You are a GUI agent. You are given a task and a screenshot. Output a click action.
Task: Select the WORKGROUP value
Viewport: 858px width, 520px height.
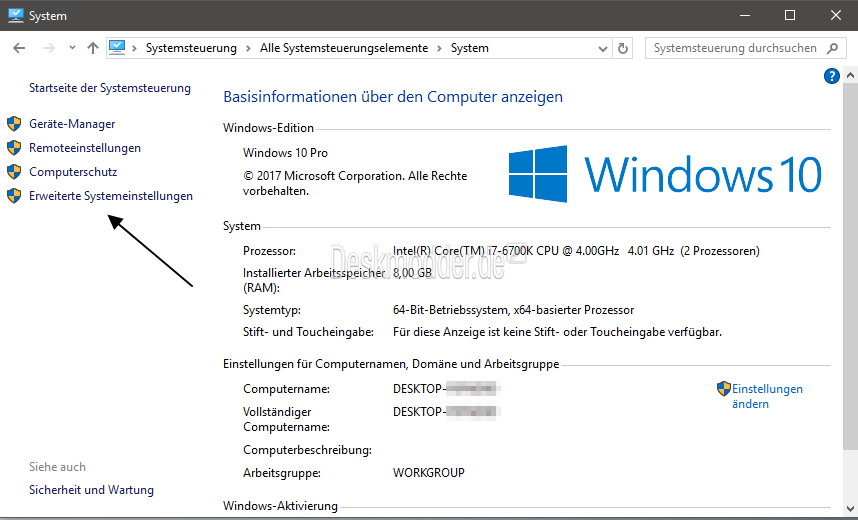click(x=428, y=472)
